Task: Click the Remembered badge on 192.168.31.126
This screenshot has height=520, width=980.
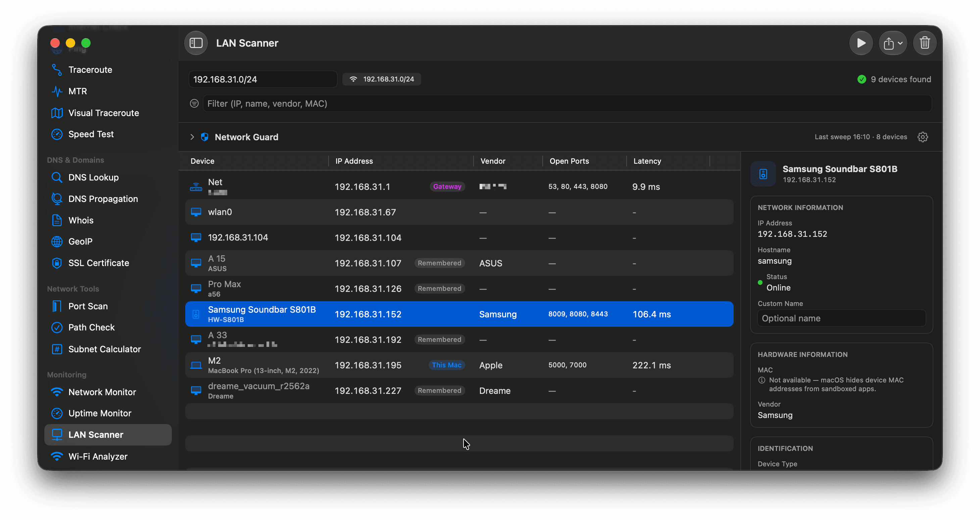Action: pos(439,289)
